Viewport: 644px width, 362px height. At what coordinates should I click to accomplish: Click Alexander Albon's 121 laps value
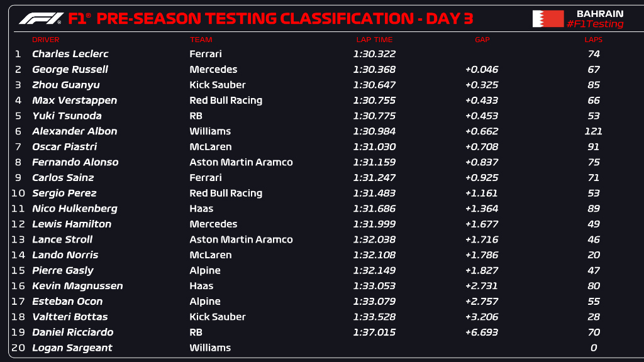click(x=593, y=131)
